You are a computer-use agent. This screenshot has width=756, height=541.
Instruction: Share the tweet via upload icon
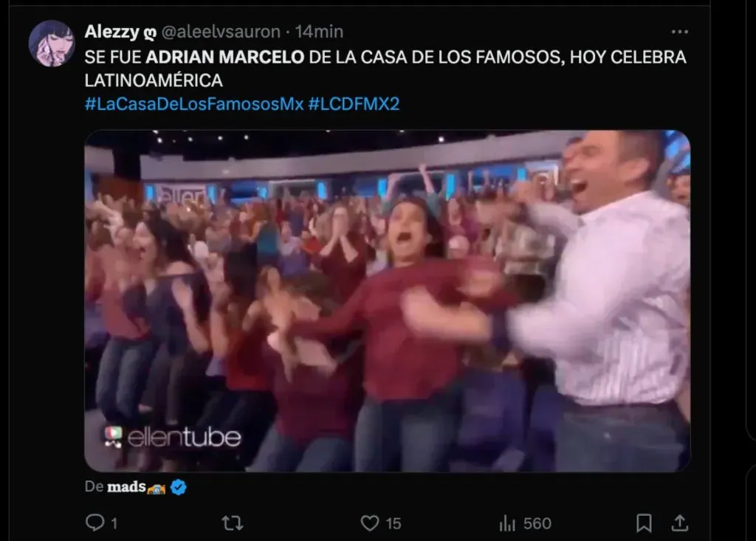pos(680,523)
